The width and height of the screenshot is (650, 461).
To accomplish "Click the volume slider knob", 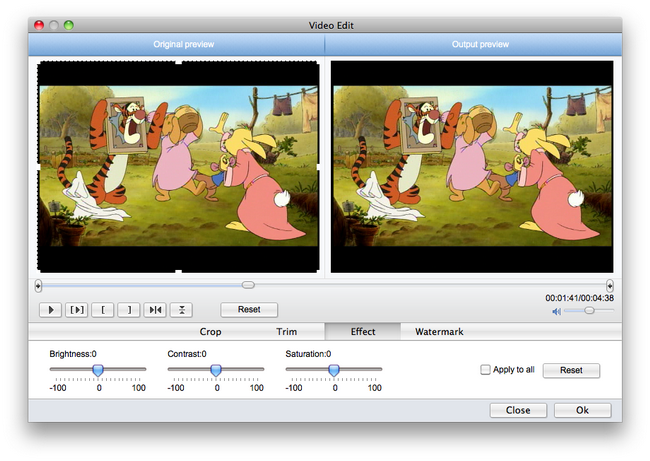I will (x=589, y=310).
